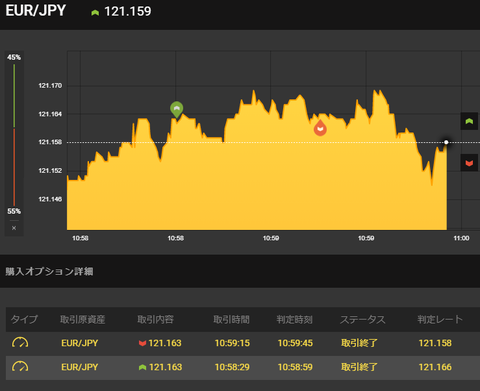
Task: Click the green up arrow in the 10:58:29 trade row
Action: [x=142, y=367]
